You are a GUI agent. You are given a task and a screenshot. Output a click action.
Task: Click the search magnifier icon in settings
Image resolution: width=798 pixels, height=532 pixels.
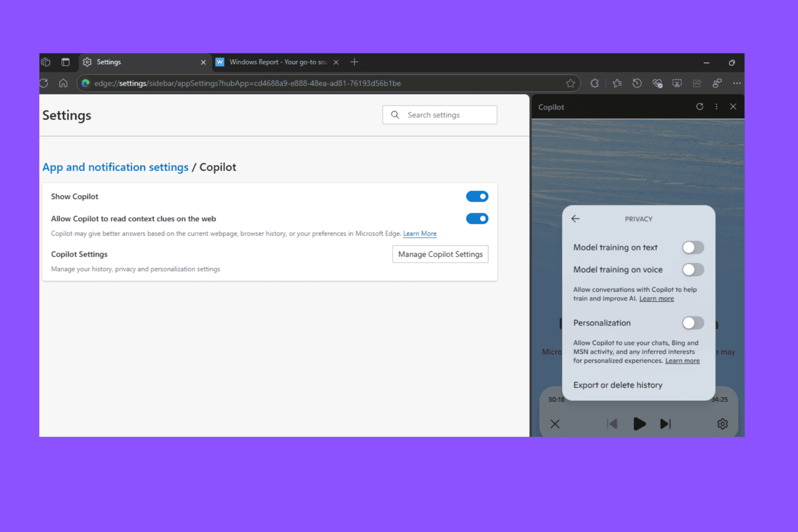point(395,115)
